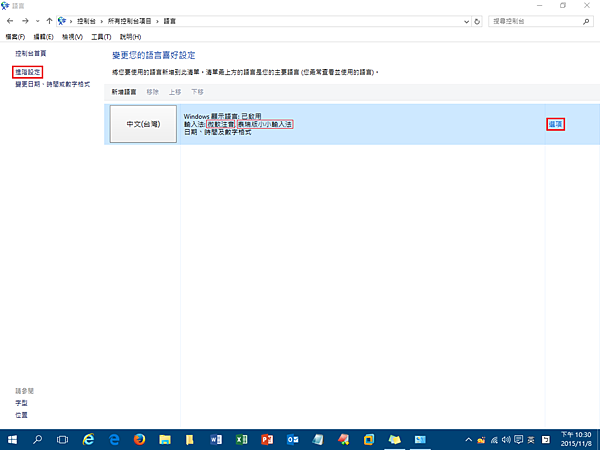Click 新增語言 to add a language
Viewport: 600px width, 450px height.
(x=124, y=92)
